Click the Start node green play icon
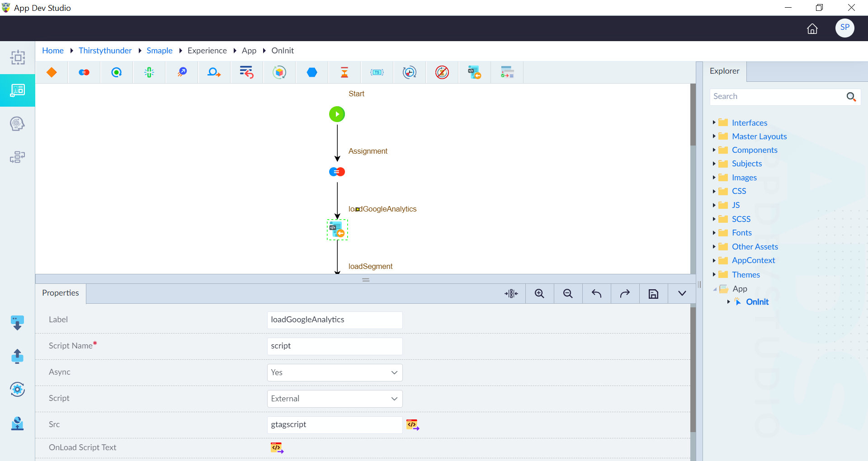This screenshot has height=461, width=868. click(337, 114)
